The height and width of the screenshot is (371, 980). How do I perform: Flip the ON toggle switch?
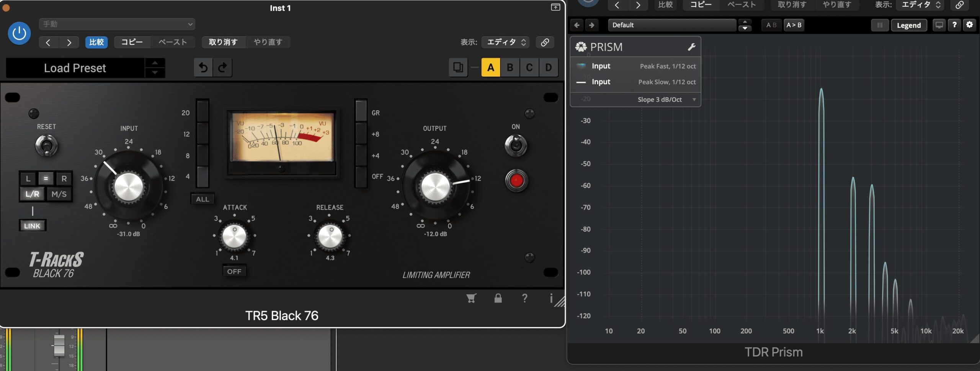click(x=516, y=146)
